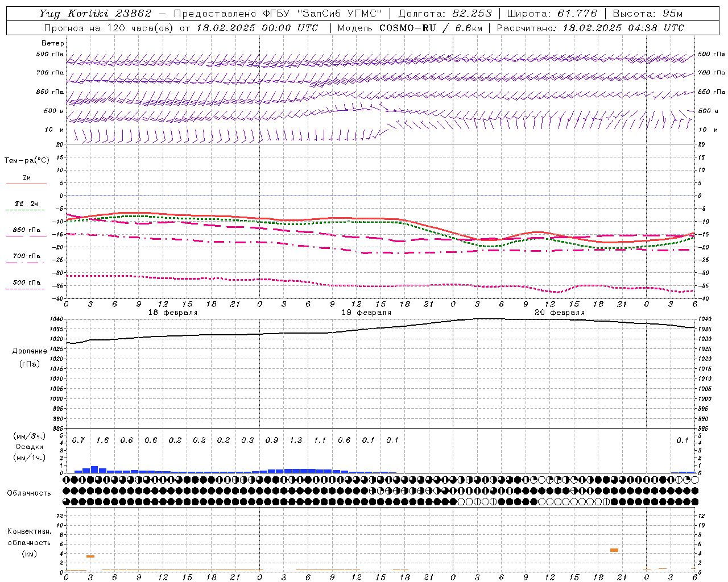Click the precipitation value 0.7

(78, 440)
